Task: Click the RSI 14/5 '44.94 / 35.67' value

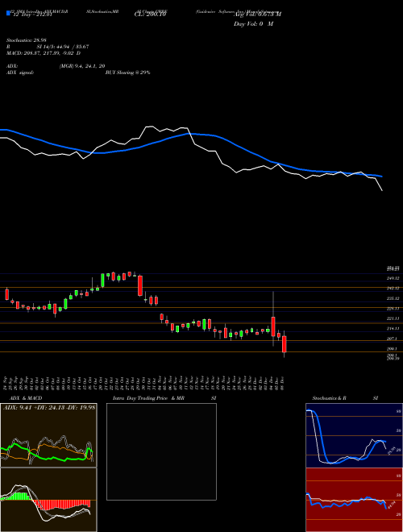Action: coord(72,47)
